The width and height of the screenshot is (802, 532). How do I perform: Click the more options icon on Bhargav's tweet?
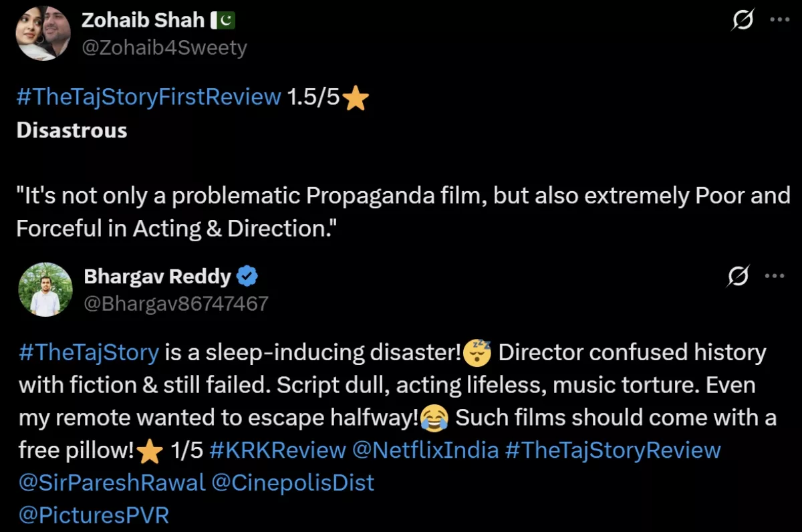click(775, 275)
